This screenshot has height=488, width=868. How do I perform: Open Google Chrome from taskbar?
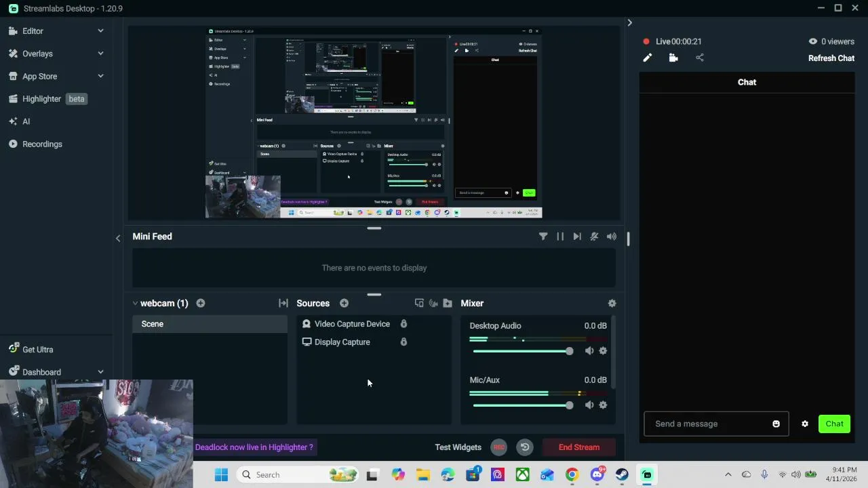coord(572,475)
